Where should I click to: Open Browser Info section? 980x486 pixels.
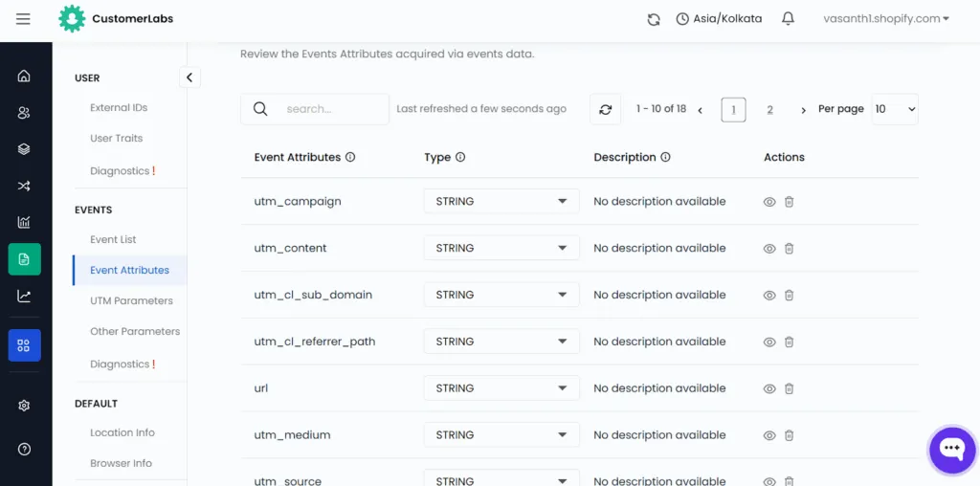click(122, 463)
